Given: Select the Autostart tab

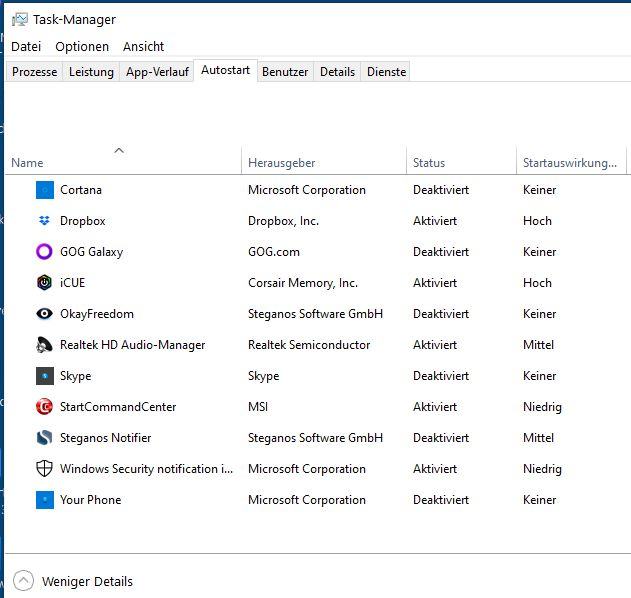Looking at the screenshot, I should click(225, 70).
